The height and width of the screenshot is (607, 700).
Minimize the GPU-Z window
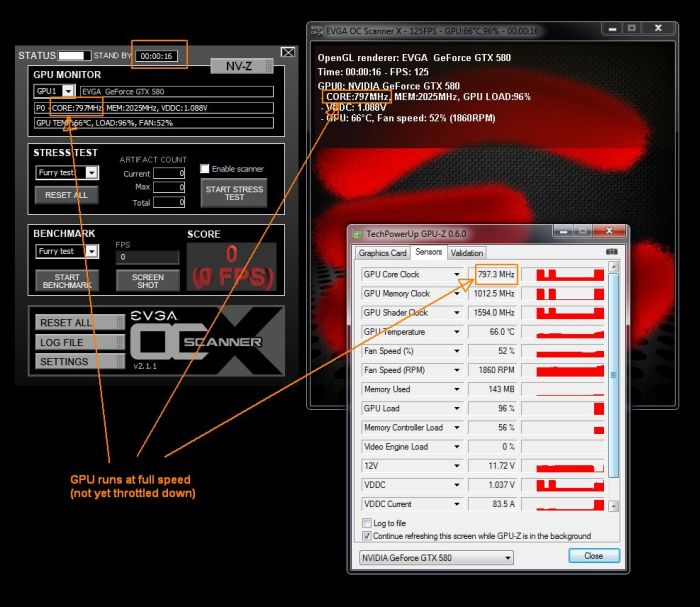pos(563,231)
